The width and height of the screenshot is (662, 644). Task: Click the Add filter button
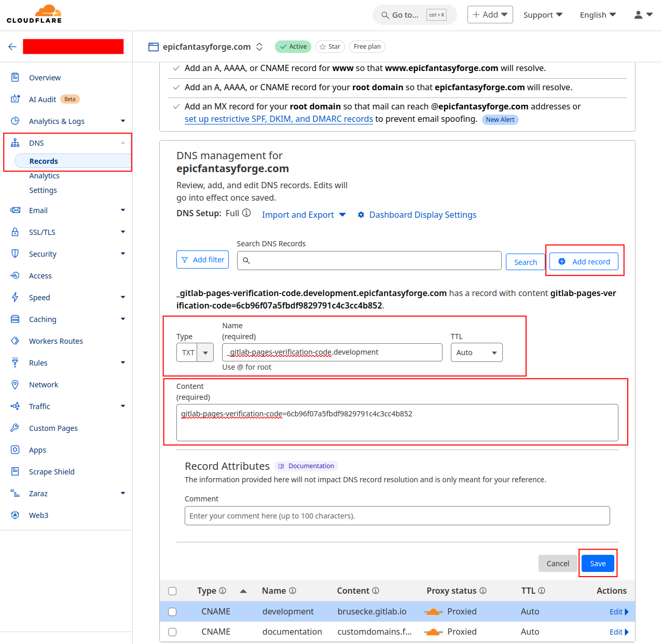pyautogui.click(x=202, y=260)
